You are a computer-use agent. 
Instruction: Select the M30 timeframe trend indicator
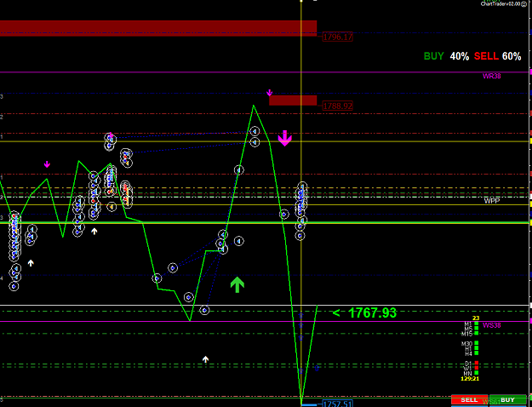pos(477,343)
